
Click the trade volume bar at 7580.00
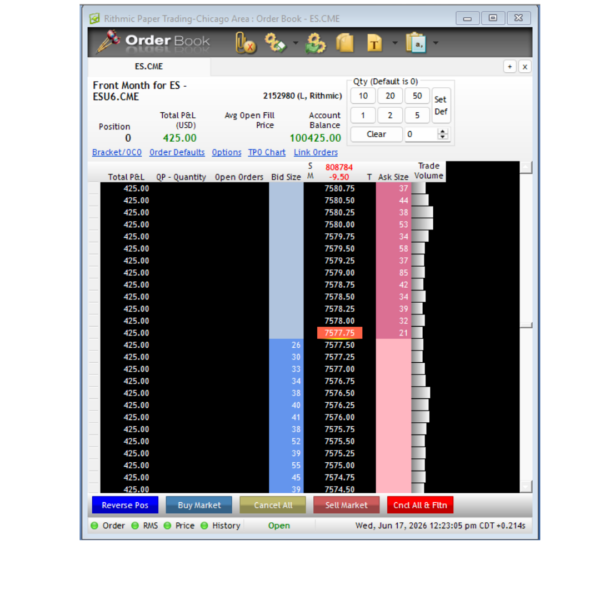pyautogui.click(x=422, y=224)
